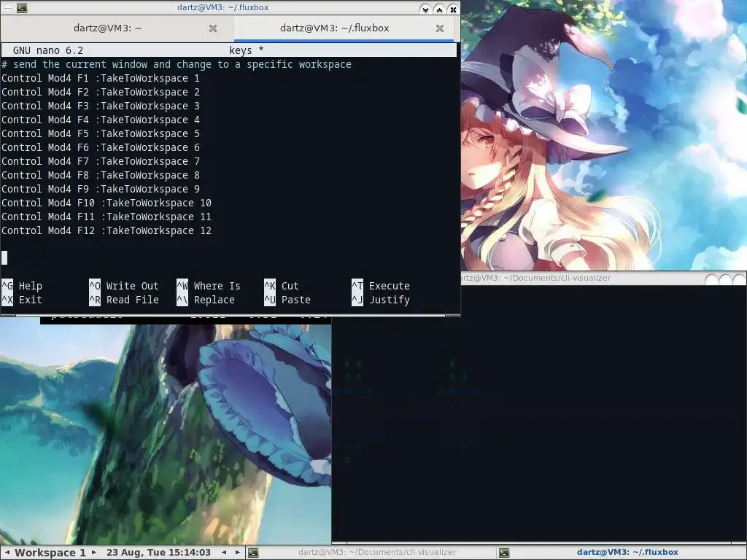Image resolution: width=747 pixels, height=560 pixels.
Task: Switch to the 'dartz@VM3: ~' tab
Action: click(x=108, y=28)
